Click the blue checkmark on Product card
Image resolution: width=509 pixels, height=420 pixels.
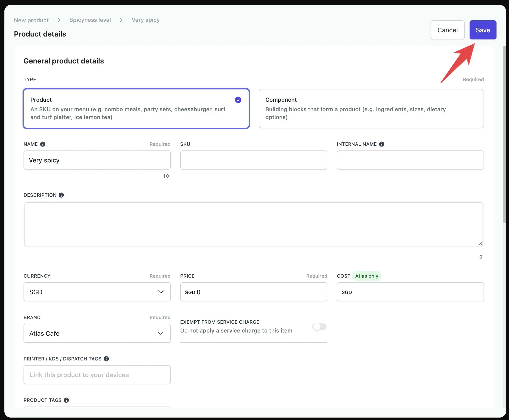238,100
